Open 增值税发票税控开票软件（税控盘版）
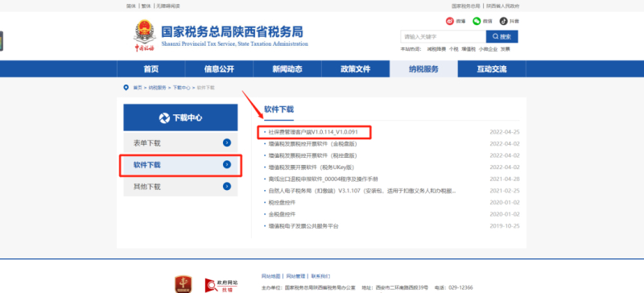 [x=313, y=155]
